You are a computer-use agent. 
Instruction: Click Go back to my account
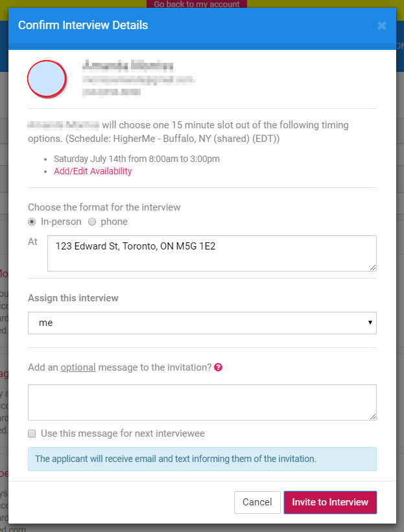click(x=196, y=4)
